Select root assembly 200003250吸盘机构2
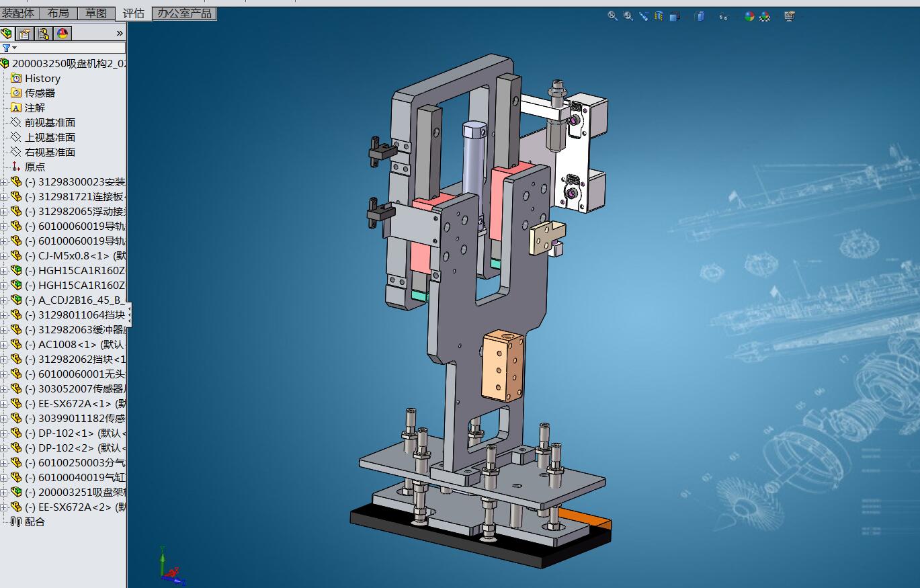 [63, 63]
